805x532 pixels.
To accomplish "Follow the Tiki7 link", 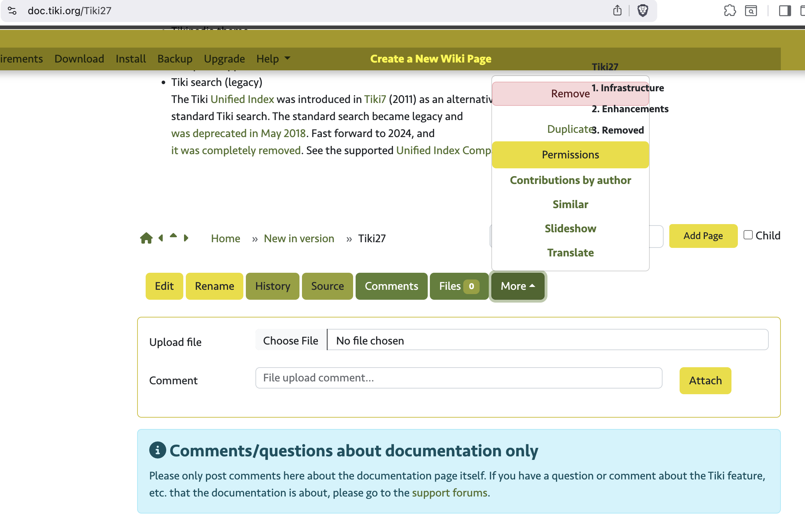I will (375, 99).
